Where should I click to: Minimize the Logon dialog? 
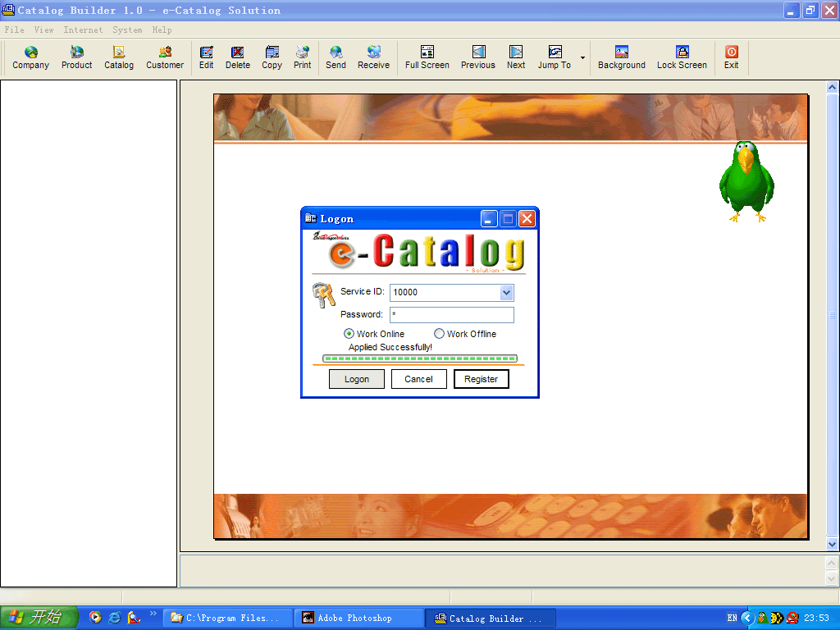489,218
